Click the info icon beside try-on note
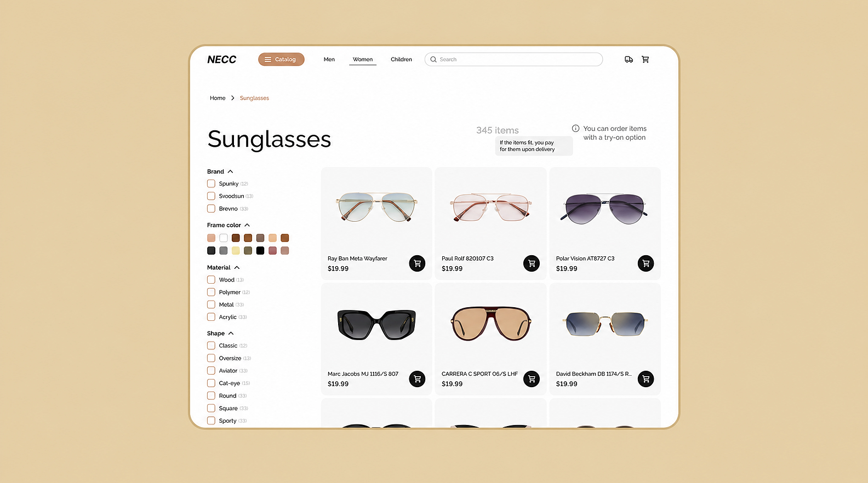Image resolution: width=868 pixels, height=483 pixels. click(x=575, y=128)
